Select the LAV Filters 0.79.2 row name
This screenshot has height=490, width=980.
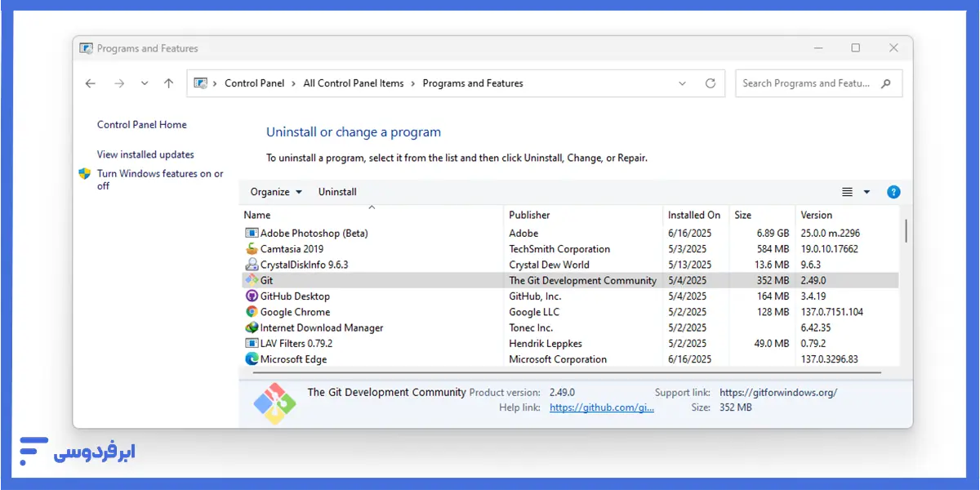296,344
